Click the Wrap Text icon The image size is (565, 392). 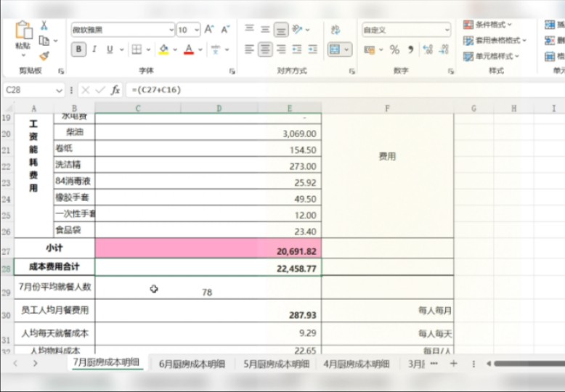(336, 30)
